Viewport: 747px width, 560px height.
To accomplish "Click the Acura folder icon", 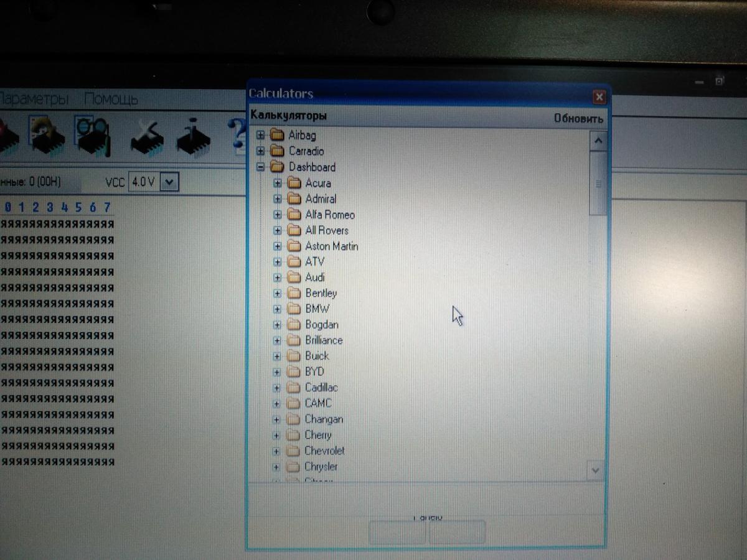I will 294,183.
